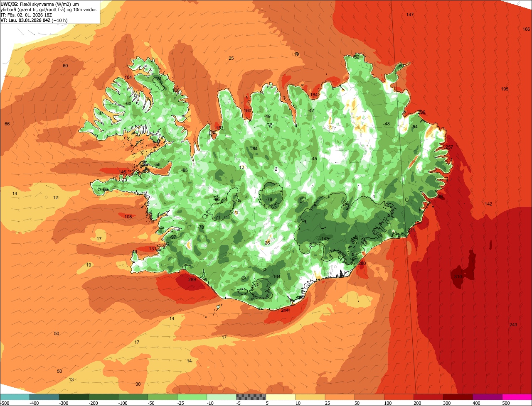Click the "142" value east of Iceland
Image resolution: width=532 pixels, height=406 pixels.
click(x=488, y=204)
